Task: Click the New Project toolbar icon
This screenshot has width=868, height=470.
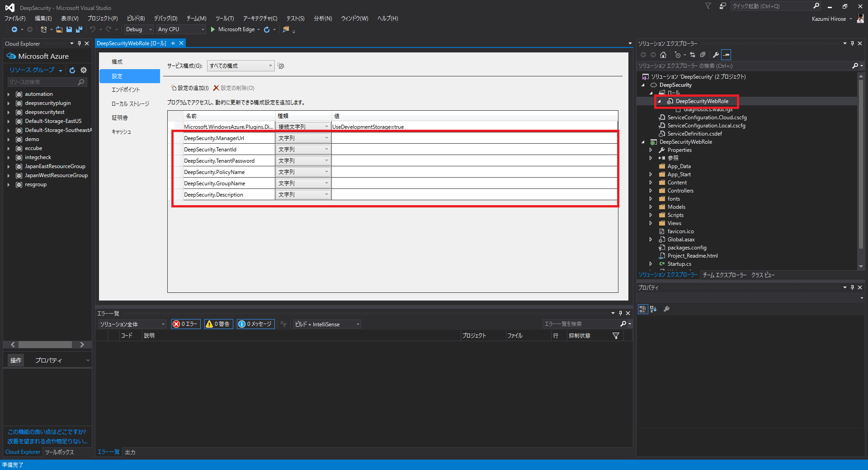Action: [x=43, y=29]
